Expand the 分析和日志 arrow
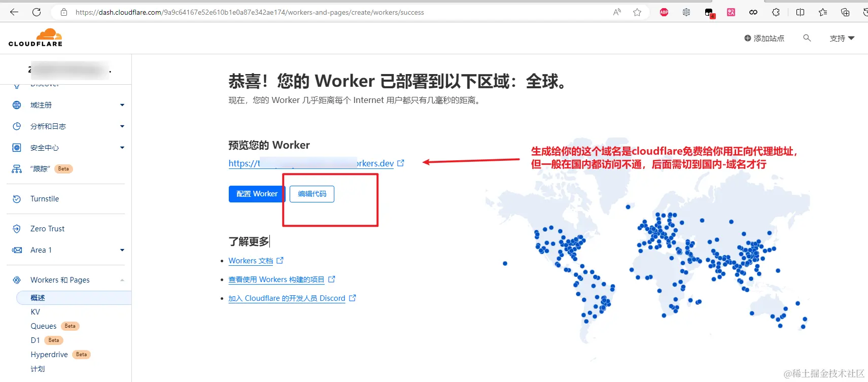This screenshot has width=868, height=382. coord(122,126)
